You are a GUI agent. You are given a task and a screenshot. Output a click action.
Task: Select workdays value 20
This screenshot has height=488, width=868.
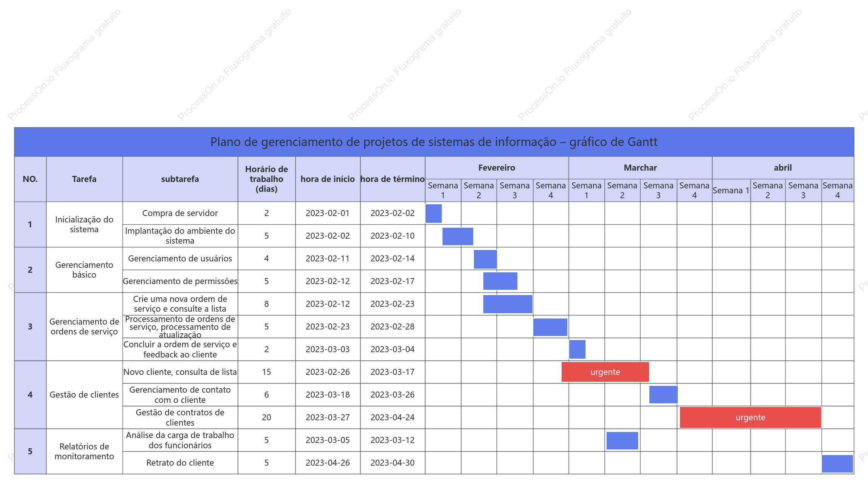[x=267, y=417]
